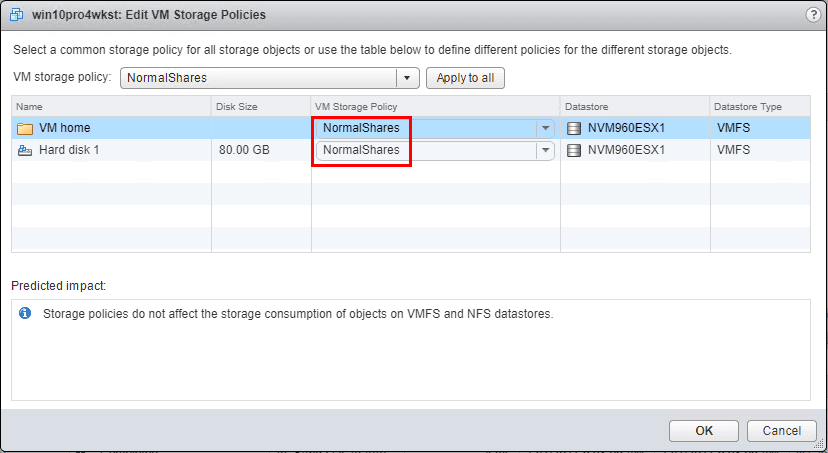Click the dialog resize grip corner
Viewport: 828px width, 453px height.
[x=819, y=444]
